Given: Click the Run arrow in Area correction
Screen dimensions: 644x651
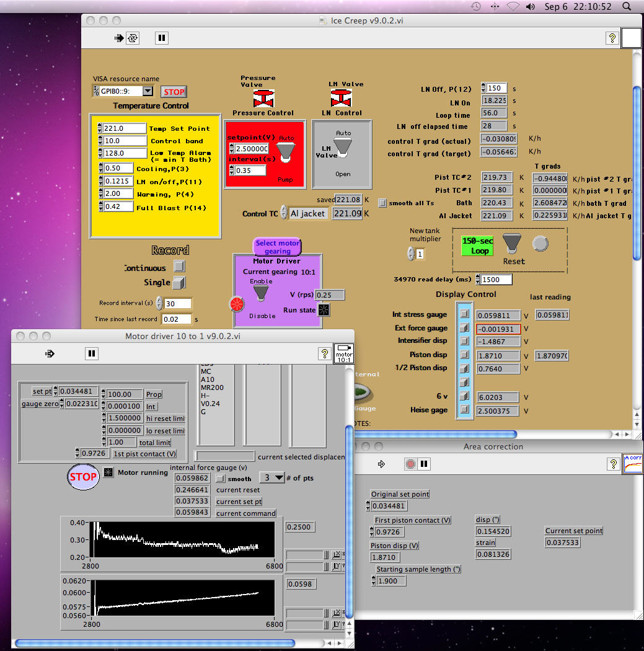Looking at the screenshot, I should click(x=381, y=464).
